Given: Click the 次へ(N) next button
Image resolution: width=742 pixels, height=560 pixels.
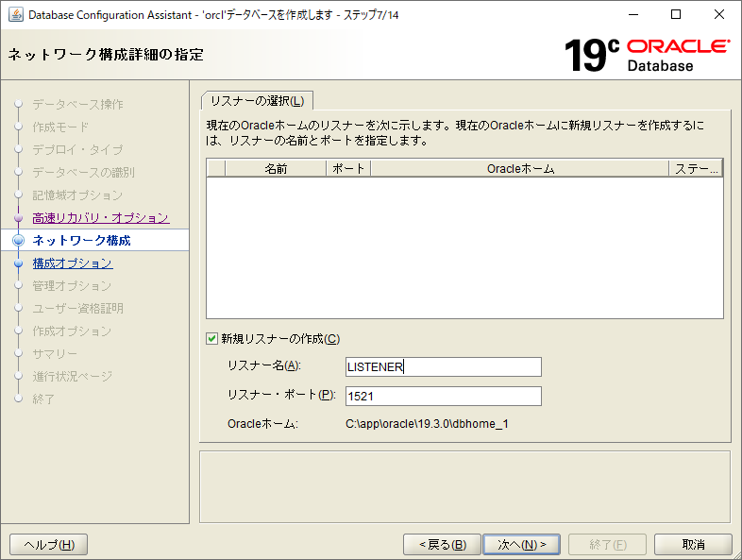Looking at the screenshot, I should point(521,545).
